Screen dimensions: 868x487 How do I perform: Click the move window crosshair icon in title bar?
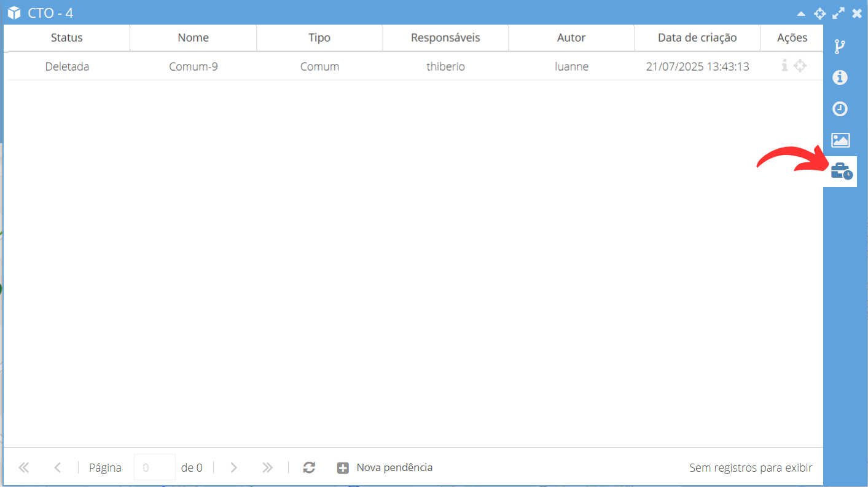pos(819,13)
